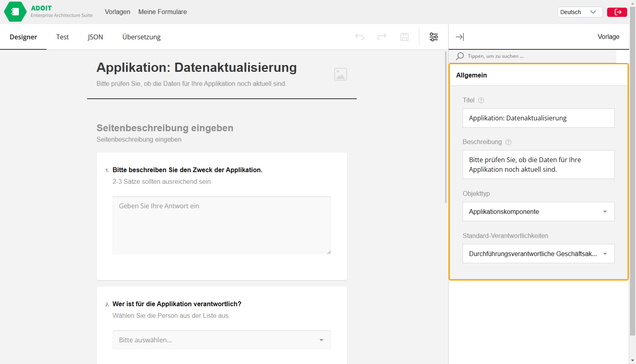Click the search magnifier icon
This screenshot has width=636, height=364.
pos(460,56)
